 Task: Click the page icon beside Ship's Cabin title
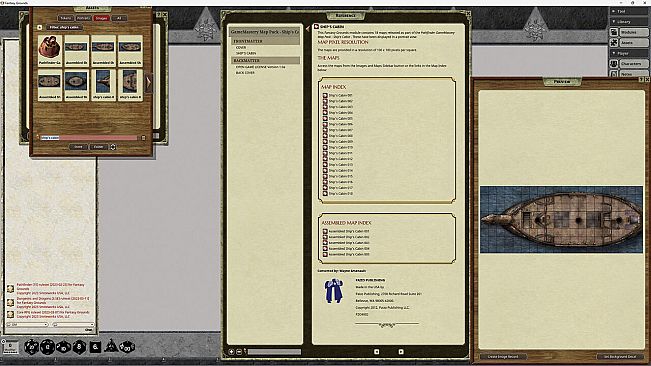[x=316, y=27]
